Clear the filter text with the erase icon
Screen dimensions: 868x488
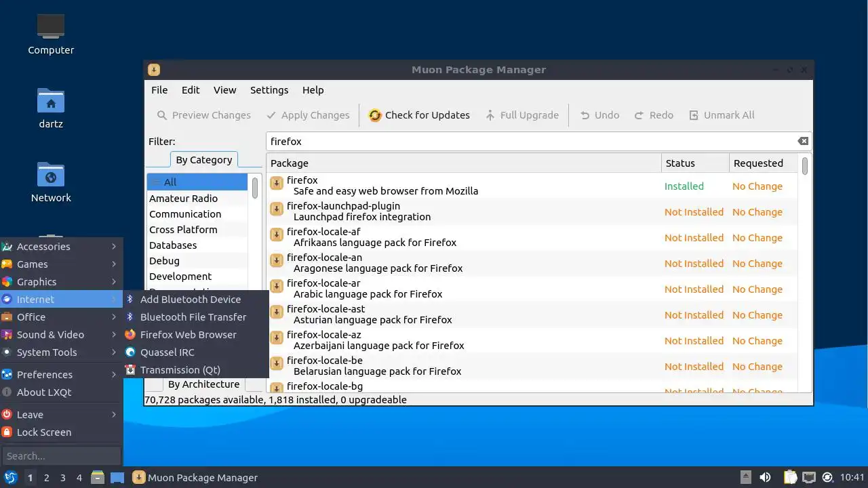click(803, 141)
